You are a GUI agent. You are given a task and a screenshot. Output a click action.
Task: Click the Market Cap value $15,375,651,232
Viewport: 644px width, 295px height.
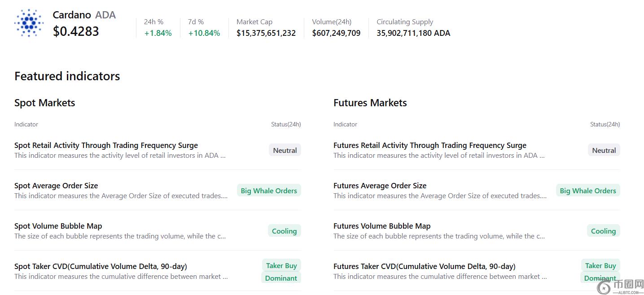266,33
